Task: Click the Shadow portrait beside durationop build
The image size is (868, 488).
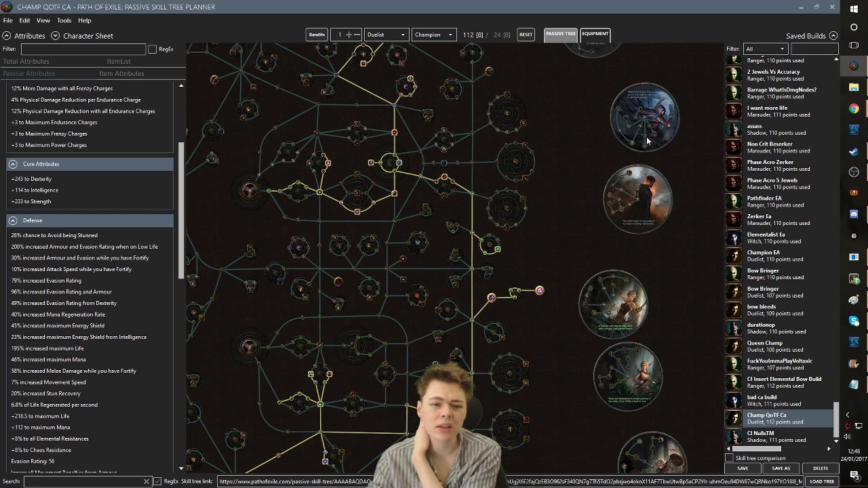Action: tap(734, 328)
